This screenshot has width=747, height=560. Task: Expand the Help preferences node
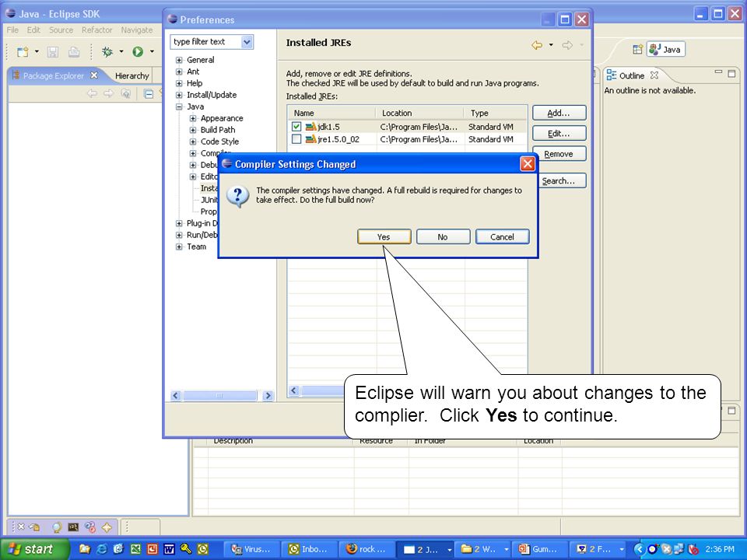[x=179, y=83]
